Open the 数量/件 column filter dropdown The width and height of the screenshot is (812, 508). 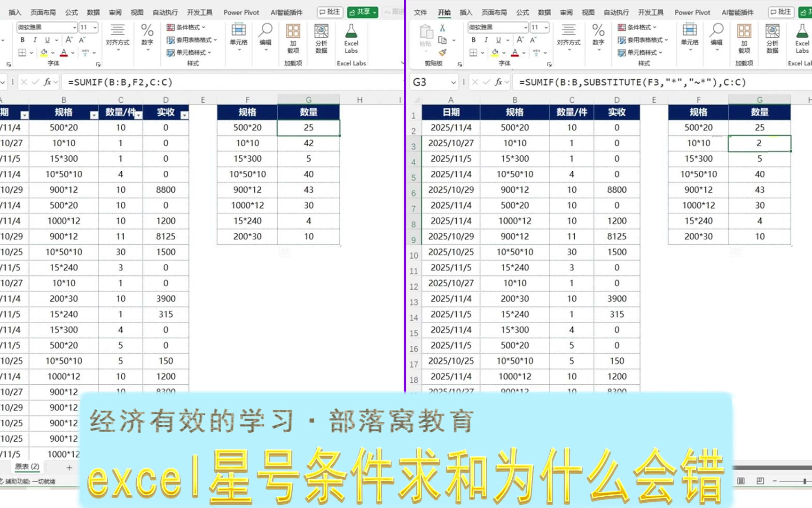[x=138, y=115]
